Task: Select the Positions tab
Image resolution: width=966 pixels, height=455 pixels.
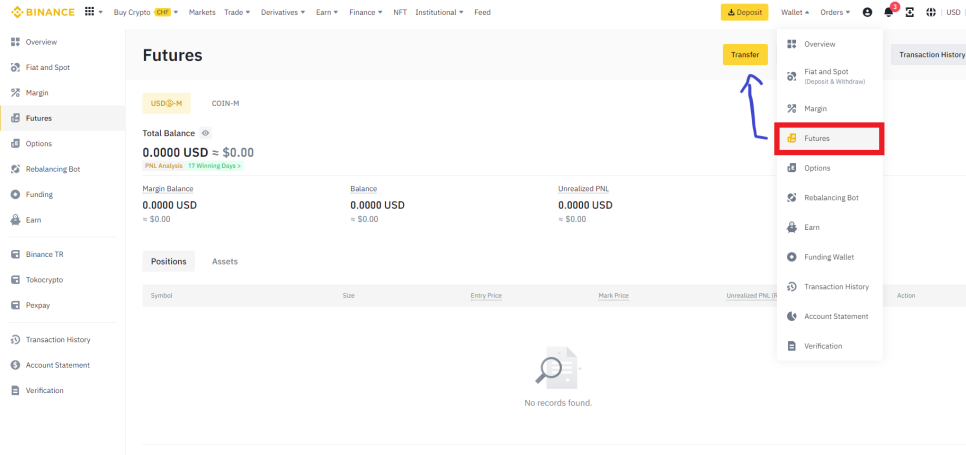Action: [x=169, y=261]
